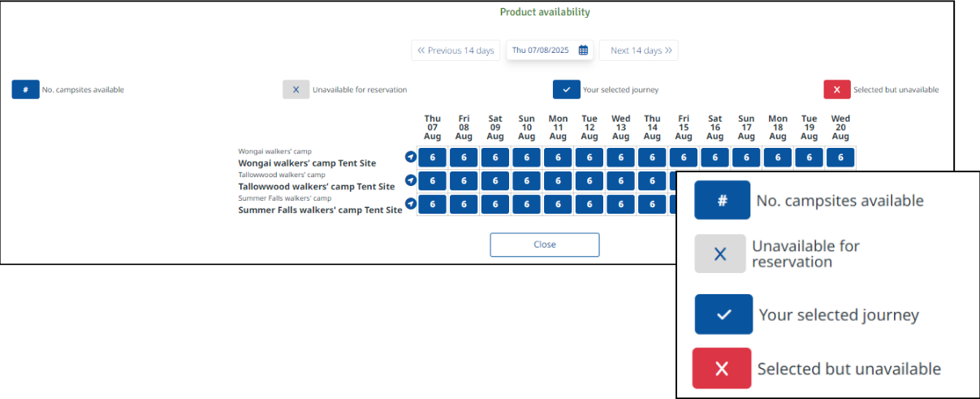
Task: Click the bold 'Summer Falls walkers' camp Tent Site' label
Action: click(320, 210)
